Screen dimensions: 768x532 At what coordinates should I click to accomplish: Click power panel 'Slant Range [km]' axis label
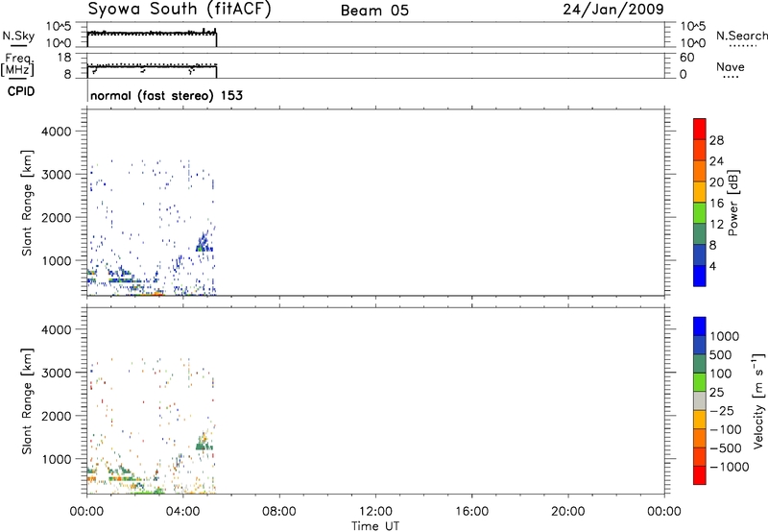coord(27,203)
